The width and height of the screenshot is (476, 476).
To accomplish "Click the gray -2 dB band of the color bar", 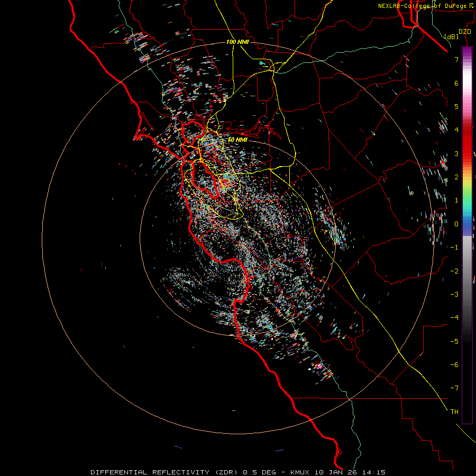I will tap(467, 271).
